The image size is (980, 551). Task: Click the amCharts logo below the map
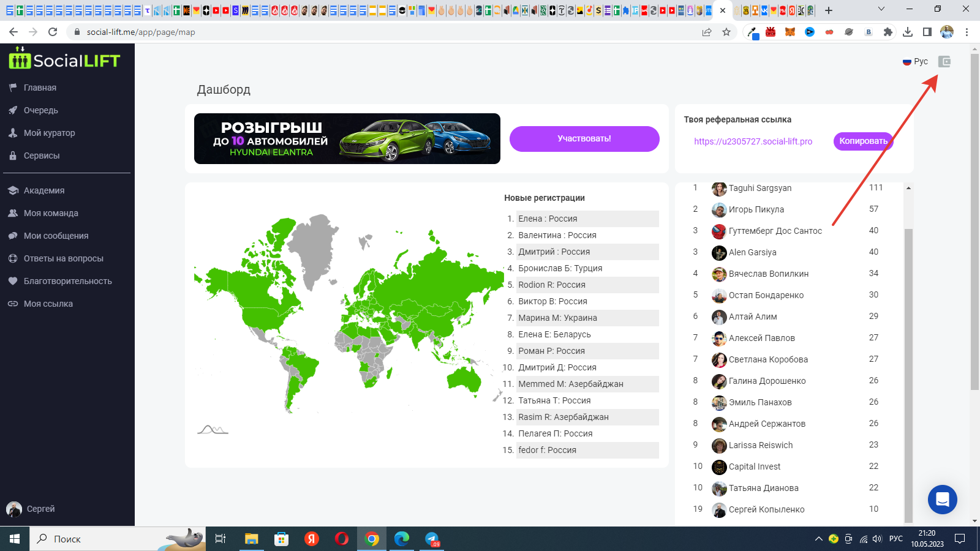point(213,429)
